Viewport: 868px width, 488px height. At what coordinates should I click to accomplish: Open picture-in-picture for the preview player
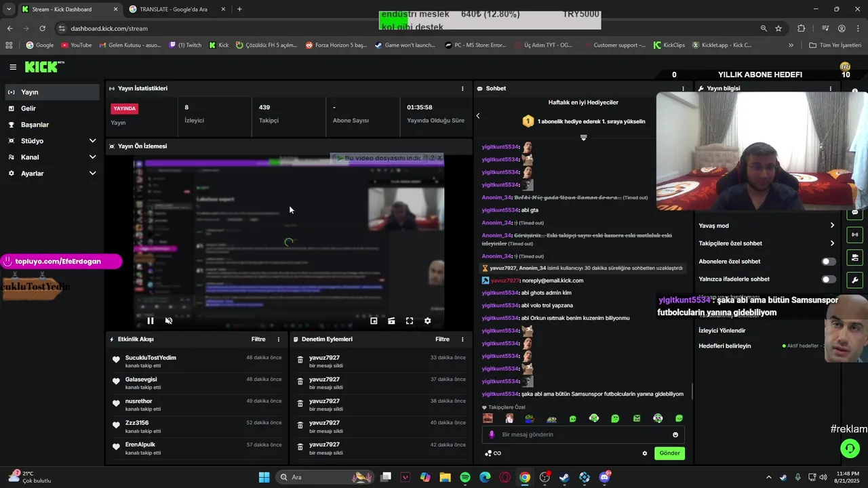[374, 321]
